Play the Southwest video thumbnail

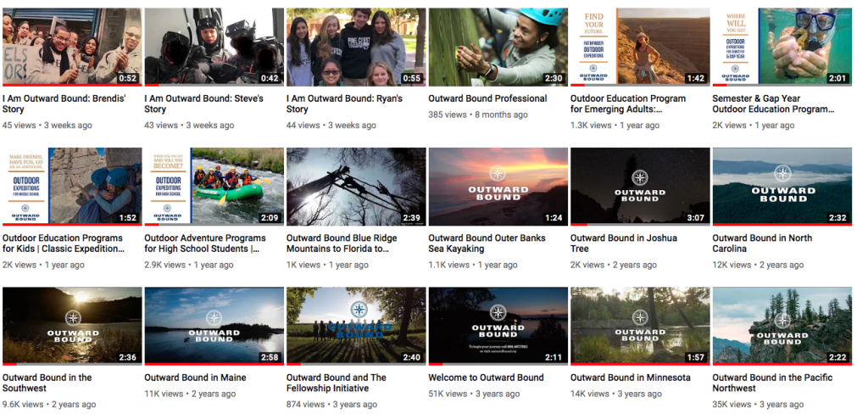coord(72,326)
